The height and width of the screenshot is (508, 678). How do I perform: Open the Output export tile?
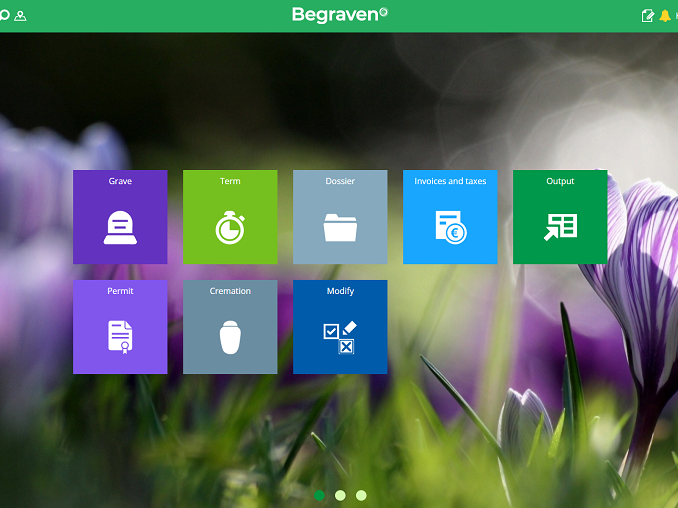[x=560, y=217]
